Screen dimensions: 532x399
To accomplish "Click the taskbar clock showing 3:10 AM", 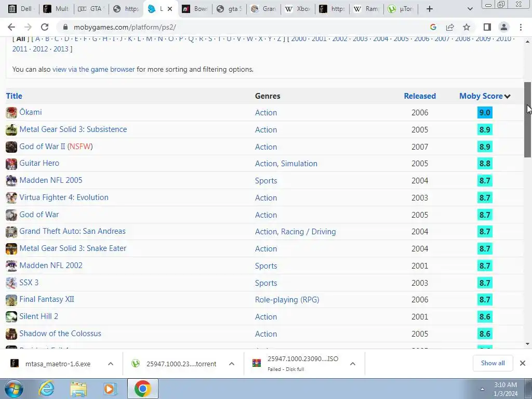I will (x=506, y=389).
